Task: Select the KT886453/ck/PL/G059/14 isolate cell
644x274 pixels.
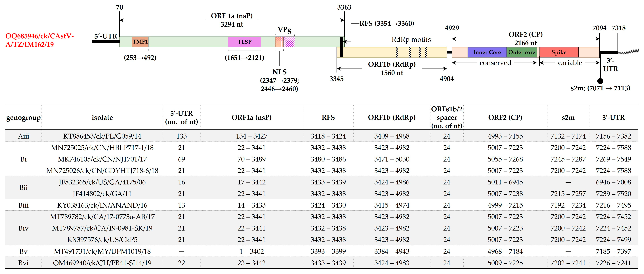Action: pos(102,136)
